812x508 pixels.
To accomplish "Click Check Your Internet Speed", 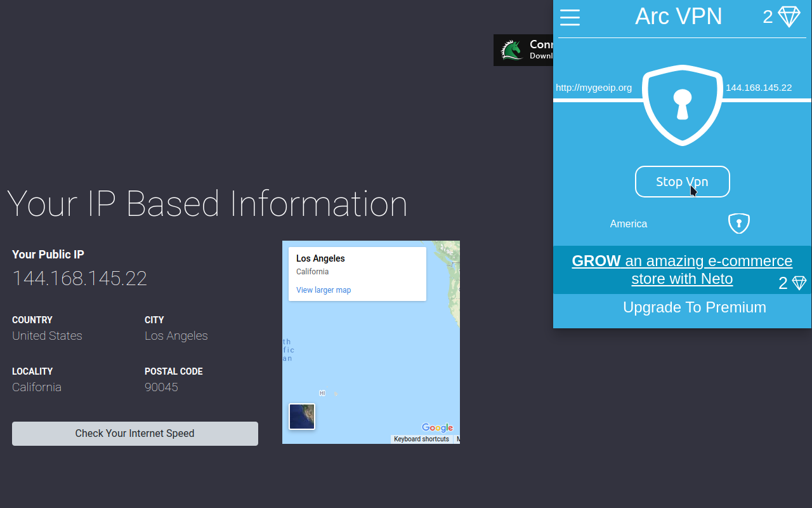I will pyautogui.click(x=134, y=433).
